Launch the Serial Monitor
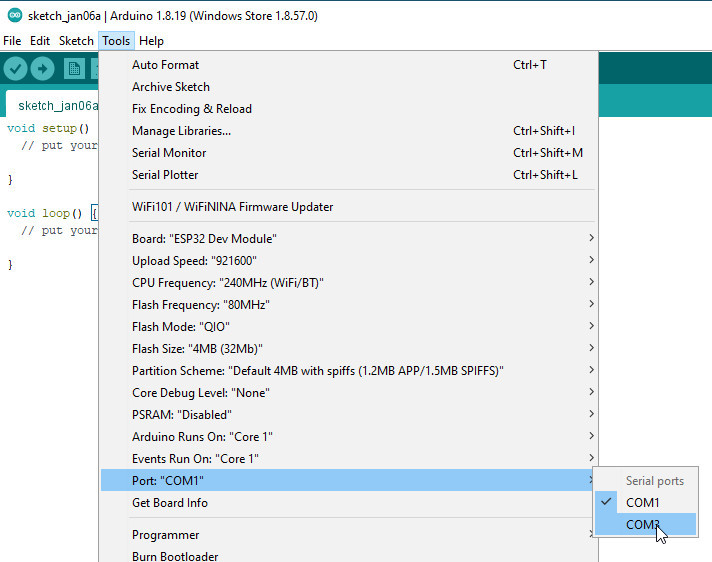The height and width of the screenshot is (562, 712). 348,153
